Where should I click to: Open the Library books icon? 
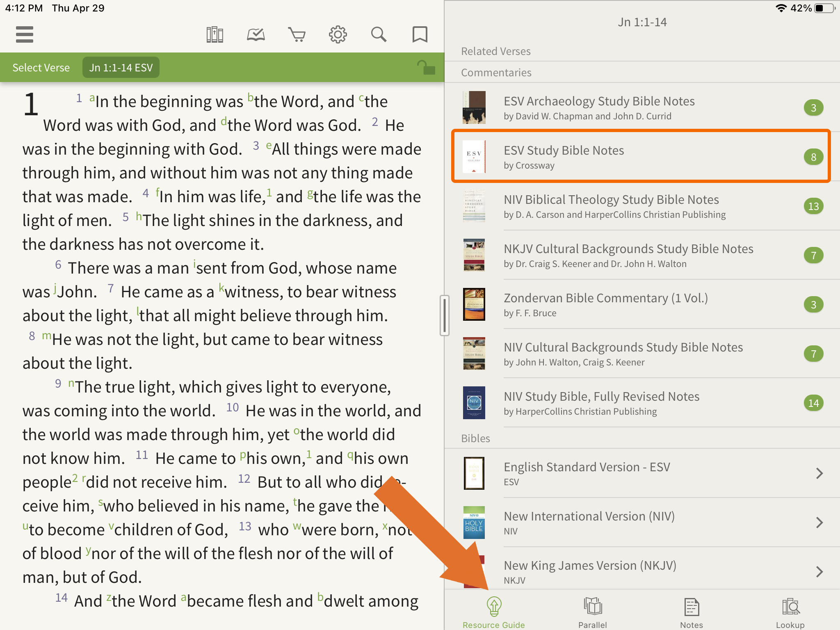(215, 34)
